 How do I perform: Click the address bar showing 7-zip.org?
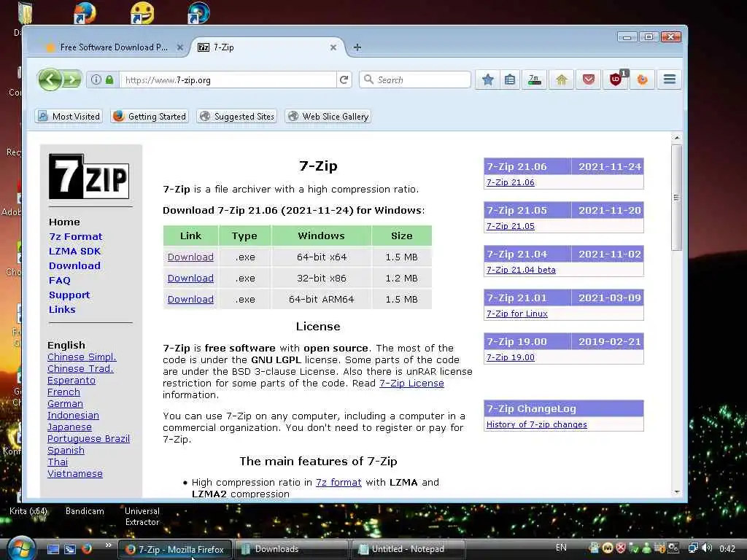[x=228, y=79]
